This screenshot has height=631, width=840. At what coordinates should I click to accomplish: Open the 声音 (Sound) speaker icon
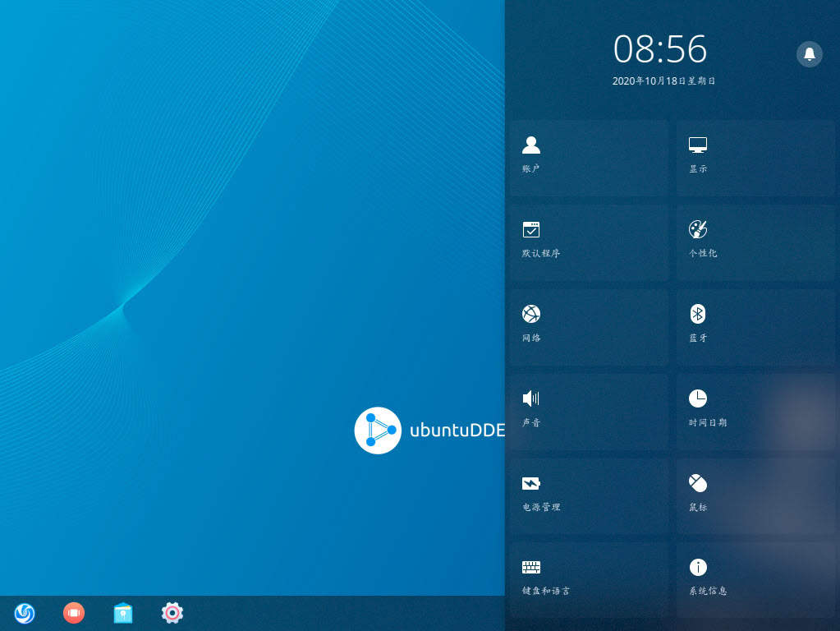[531, 398]
